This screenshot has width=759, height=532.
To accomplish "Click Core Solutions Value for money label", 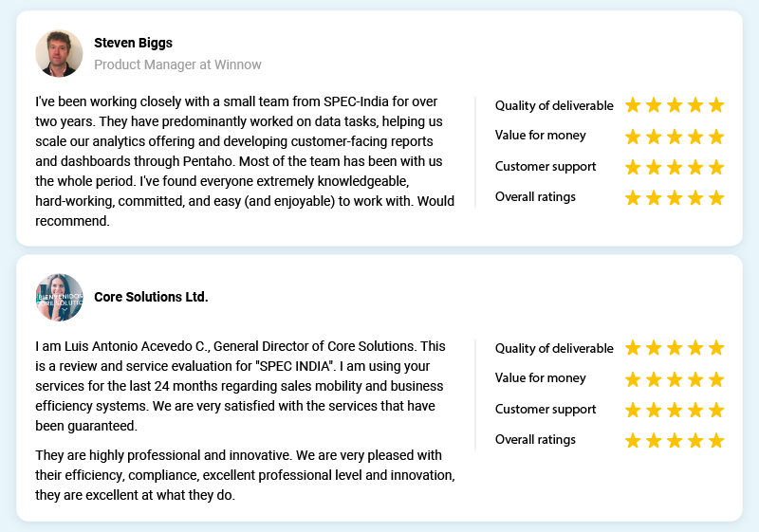I will tap(540, 377).
